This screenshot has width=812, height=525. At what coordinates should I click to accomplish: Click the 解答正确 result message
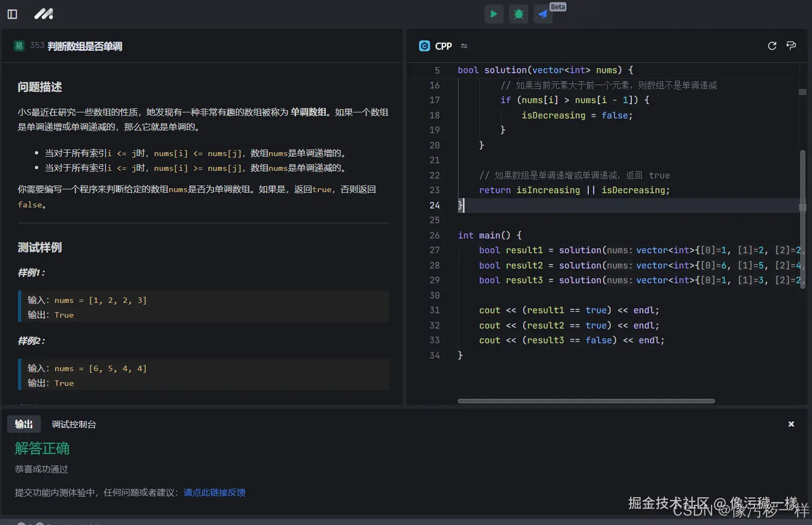point(42,449)
